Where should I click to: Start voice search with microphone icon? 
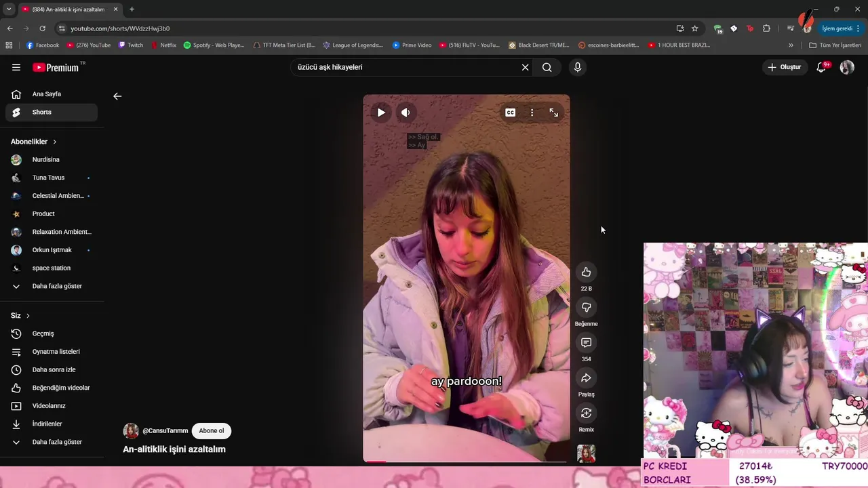(578, 67)
